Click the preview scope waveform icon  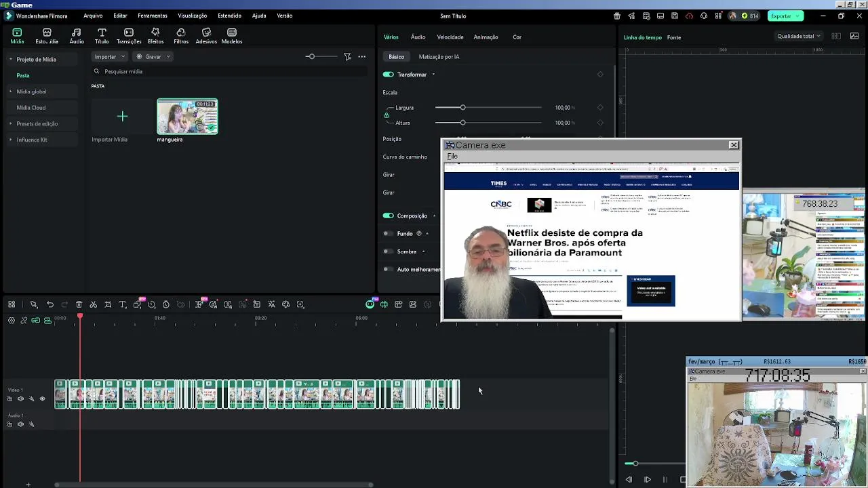854,37
